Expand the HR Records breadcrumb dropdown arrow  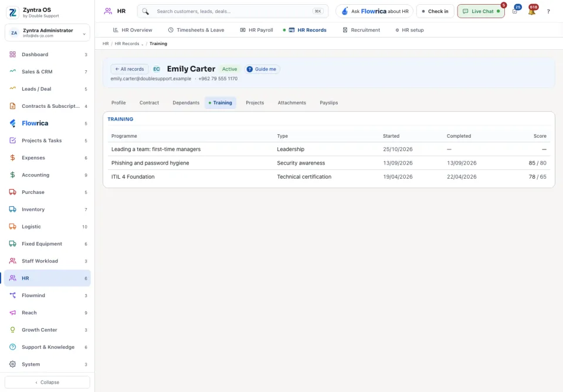point(142,44)
